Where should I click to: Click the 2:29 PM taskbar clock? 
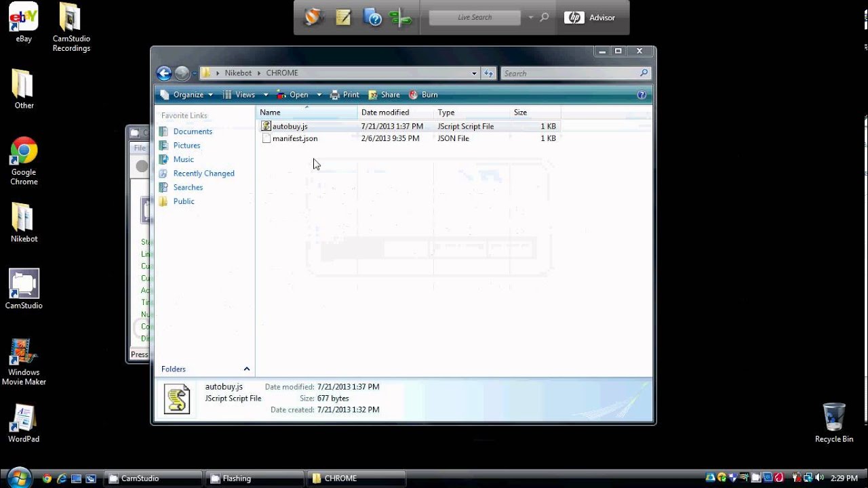point(845,479)
